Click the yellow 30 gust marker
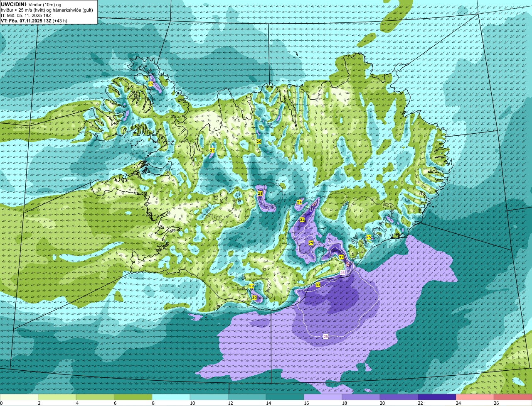This screenshot has height=406, width=532. click(x=254, y=298)
